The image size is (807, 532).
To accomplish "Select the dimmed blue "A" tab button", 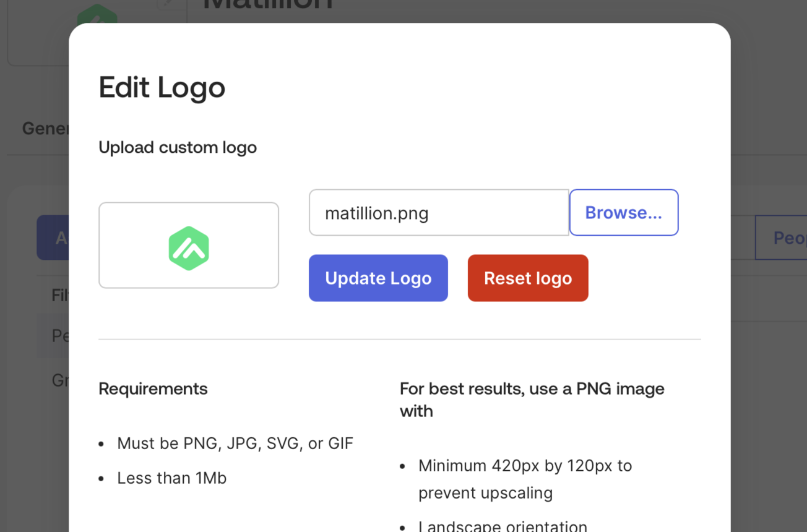I will click(x=53, y=238).
